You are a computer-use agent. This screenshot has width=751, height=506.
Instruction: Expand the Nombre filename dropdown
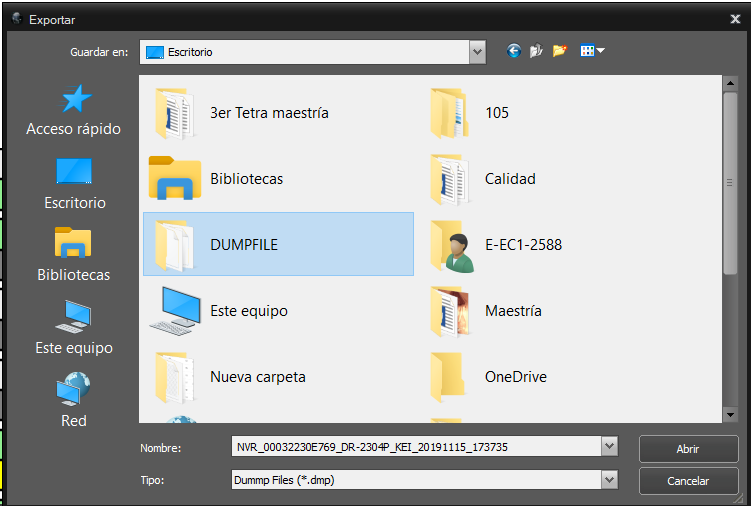click(x=609, y=447)
